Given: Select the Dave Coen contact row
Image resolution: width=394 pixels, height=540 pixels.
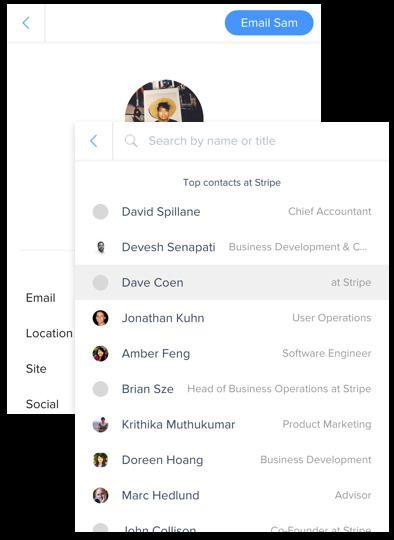Looking at the screenshot, I should [x=231, y=282].
